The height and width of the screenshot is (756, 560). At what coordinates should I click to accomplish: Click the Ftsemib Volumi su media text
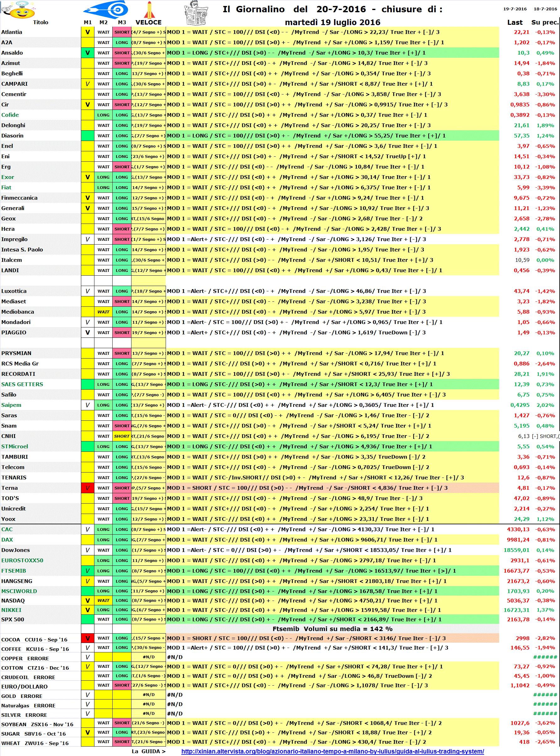point(333,629)
